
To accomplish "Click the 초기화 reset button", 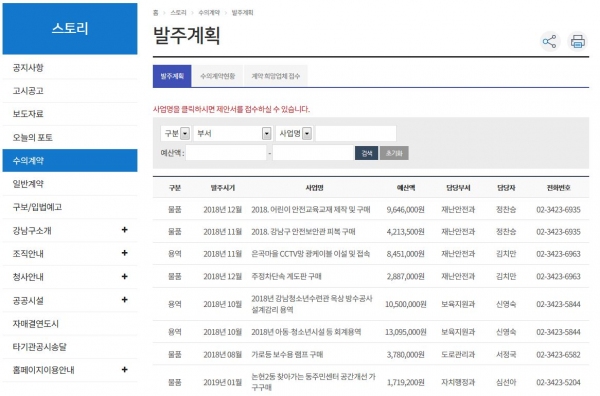I will click(x=394, y=153).
